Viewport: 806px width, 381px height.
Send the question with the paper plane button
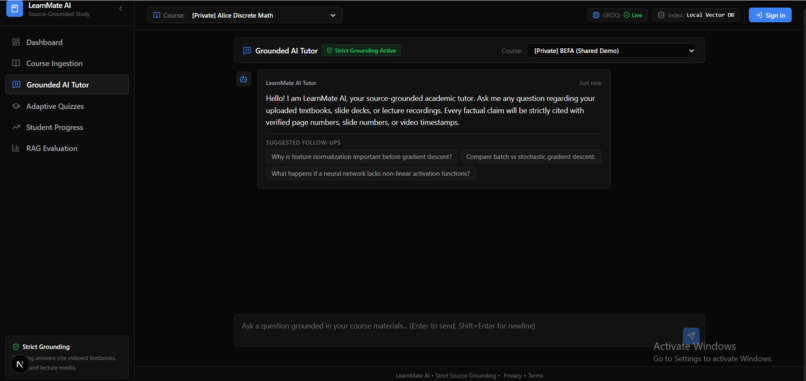pos(691,336)
